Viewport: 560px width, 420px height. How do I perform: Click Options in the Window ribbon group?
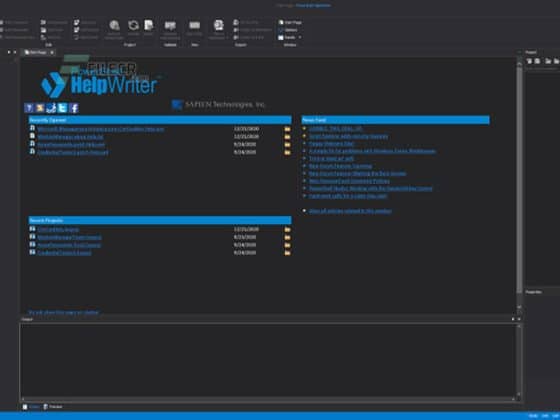point(288,30)
